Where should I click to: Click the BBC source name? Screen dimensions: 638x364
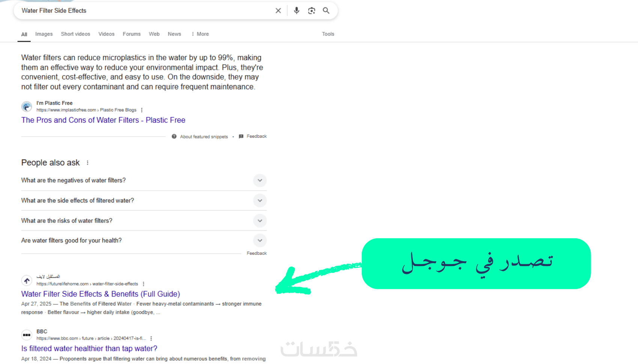pyautogui.click(x=42, y=331)
